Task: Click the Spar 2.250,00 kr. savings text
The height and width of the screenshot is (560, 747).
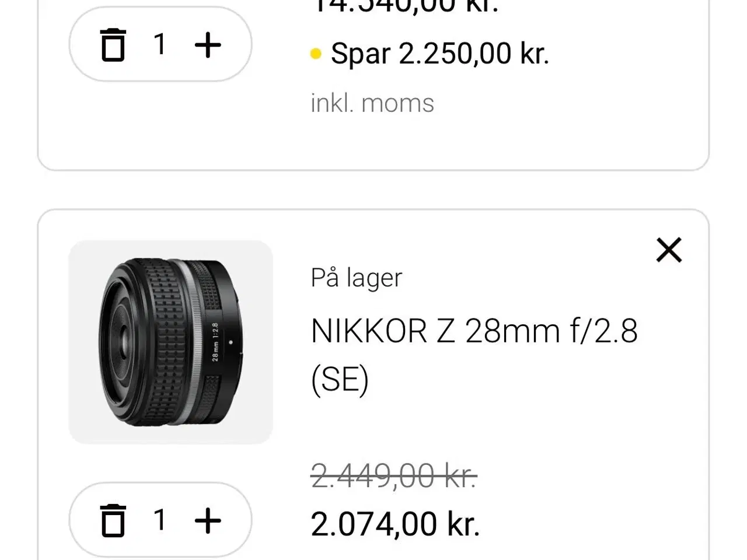Action: tap(440, 54)
